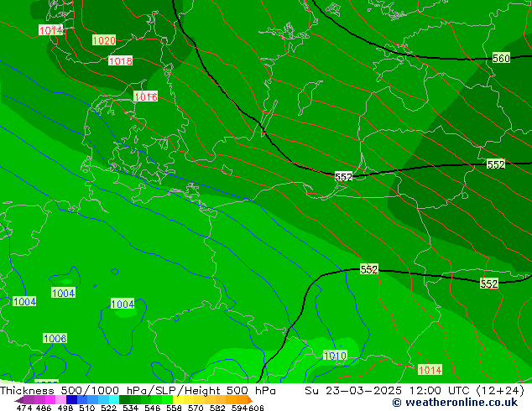Click the 560 height contour label

[x=501, y=59]
